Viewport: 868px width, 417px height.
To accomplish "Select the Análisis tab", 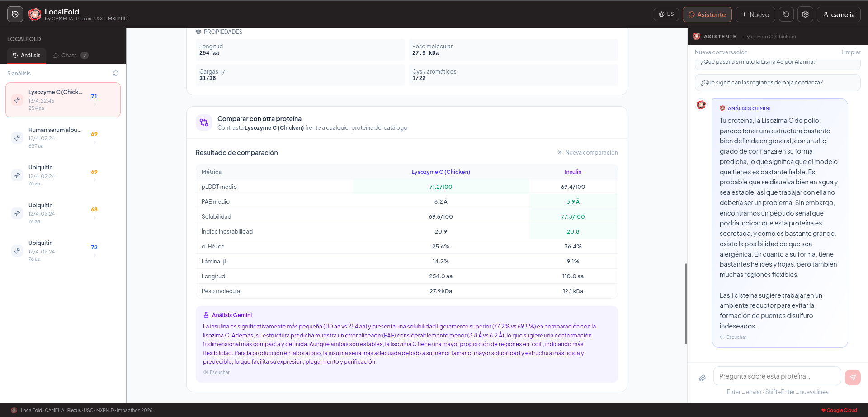I will pos(27,56).
